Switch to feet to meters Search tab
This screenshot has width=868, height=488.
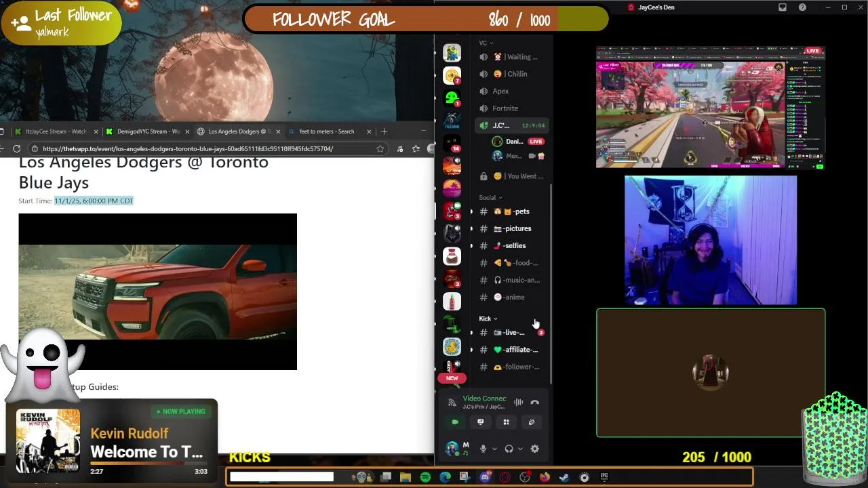[326, 131]
